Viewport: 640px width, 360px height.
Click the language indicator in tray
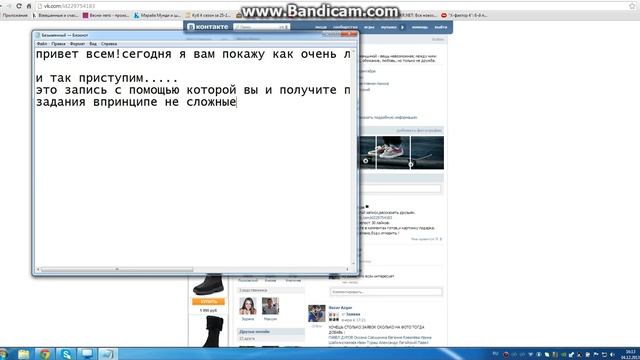click(x=496, y=353)
